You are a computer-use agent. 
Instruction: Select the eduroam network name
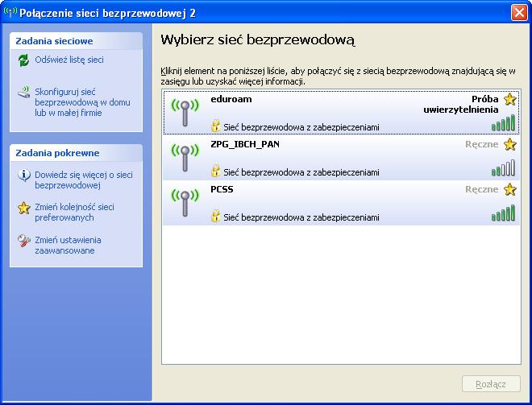(x=231, y=99)
